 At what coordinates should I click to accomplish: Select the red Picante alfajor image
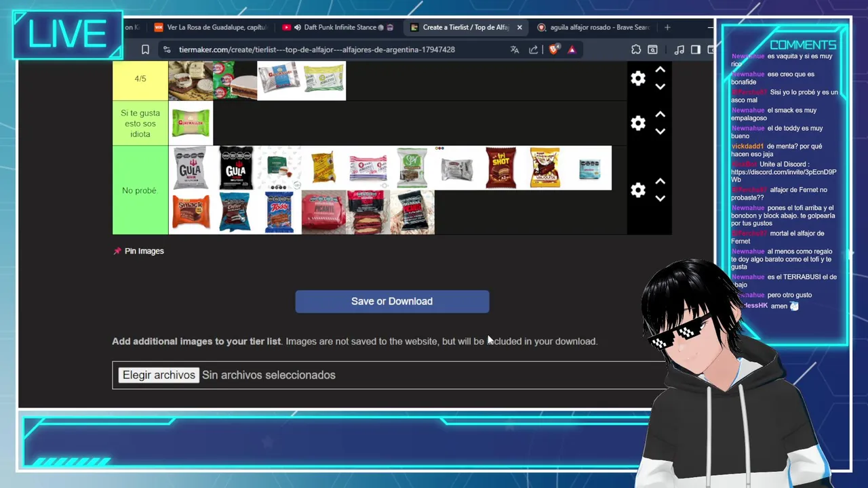pyautogui.click(x=323, y=212)
